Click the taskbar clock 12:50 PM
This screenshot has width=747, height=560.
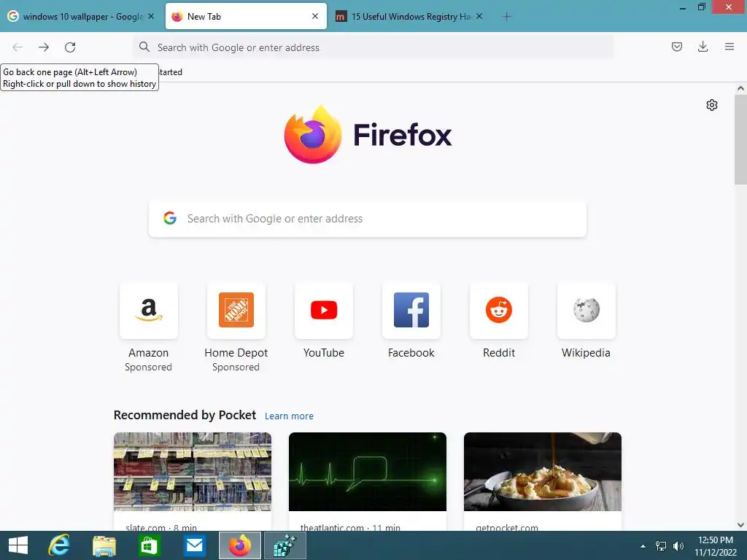pyautogui.click(x=716, y=540)
